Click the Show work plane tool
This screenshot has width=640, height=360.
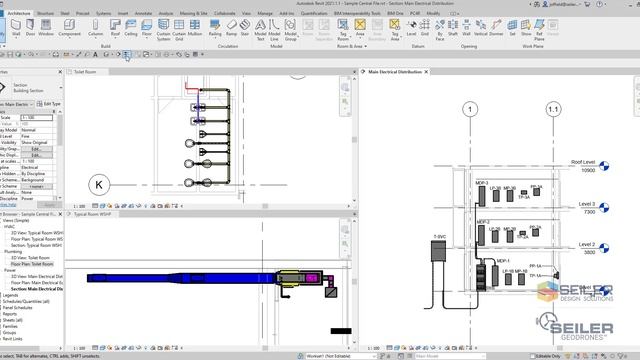(x=526, y=28)
